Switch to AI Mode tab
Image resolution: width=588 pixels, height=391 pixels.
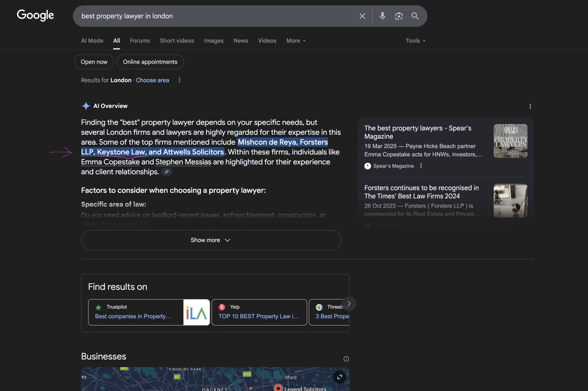(92, 41)
